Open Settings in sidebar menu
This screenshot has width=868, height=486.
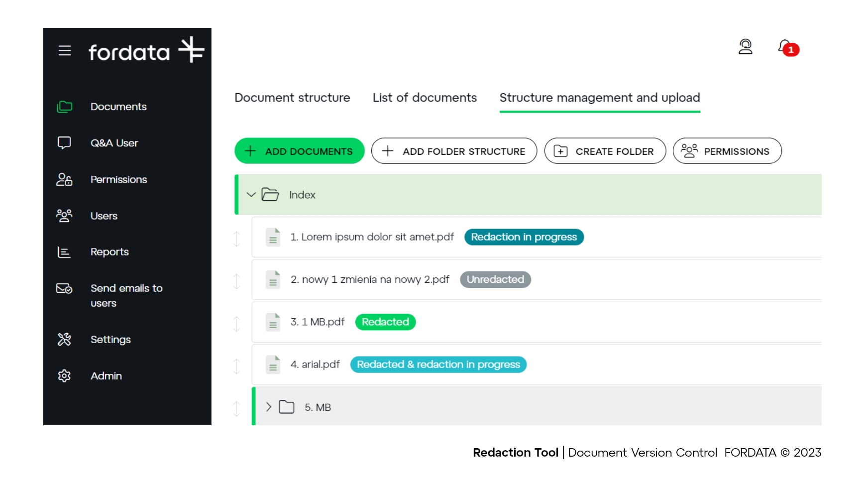click(x=110, y=340)
